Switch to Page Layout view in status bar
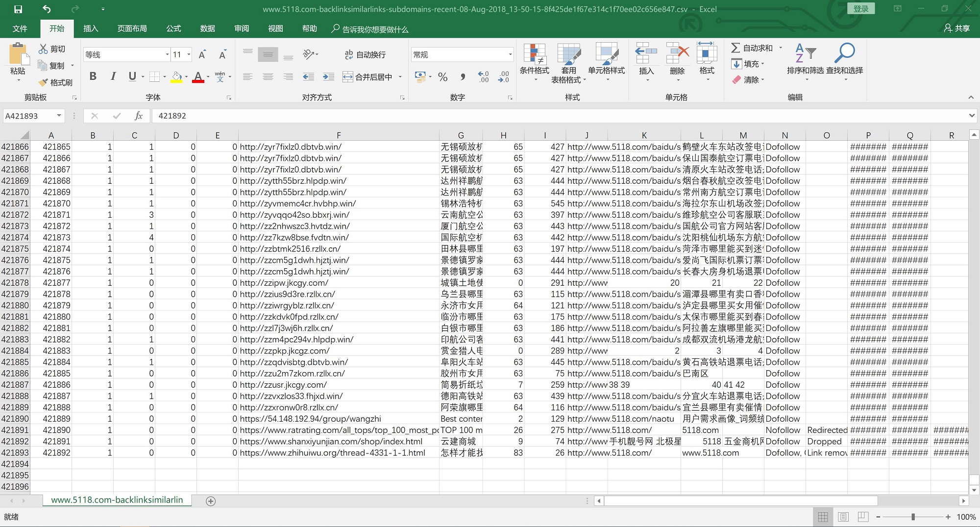 coord(843,517)
